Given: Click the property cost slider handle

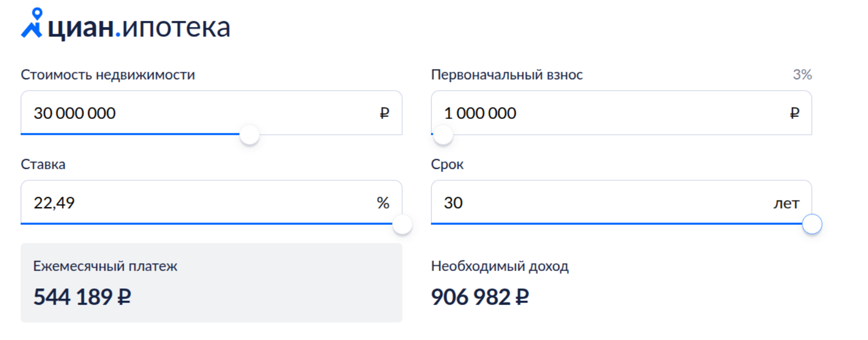Looking at the screenshot, I should tap(249, 135).
